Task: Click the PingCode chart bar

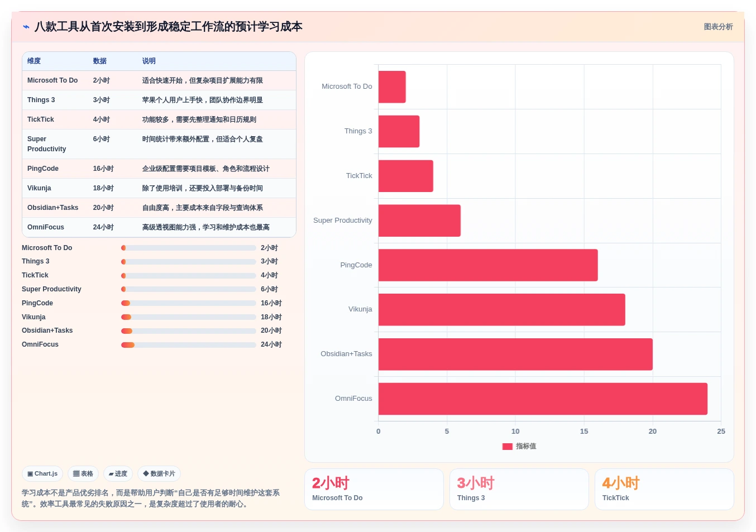Action: pos(488,265)
